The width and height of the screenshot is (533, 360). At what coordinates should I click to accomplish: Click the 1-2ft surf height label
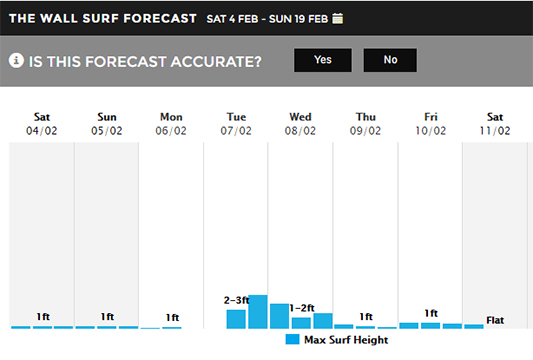[x=302, y=308]
